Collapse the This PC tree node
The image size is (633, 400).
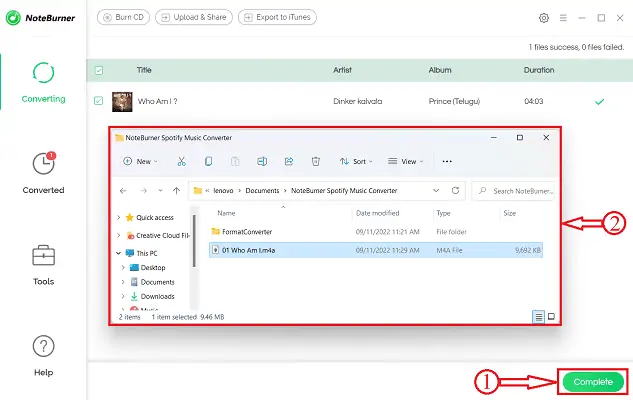pos(119,253)
